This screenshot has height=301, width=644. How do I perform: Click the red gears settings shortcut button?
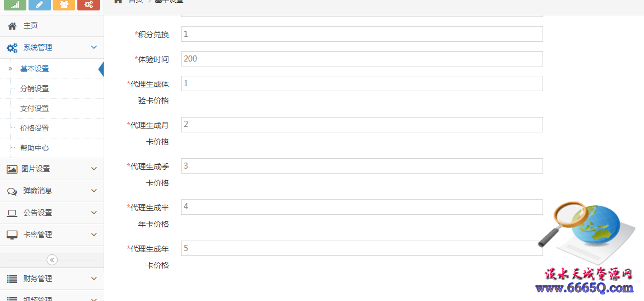coord(89,5)
